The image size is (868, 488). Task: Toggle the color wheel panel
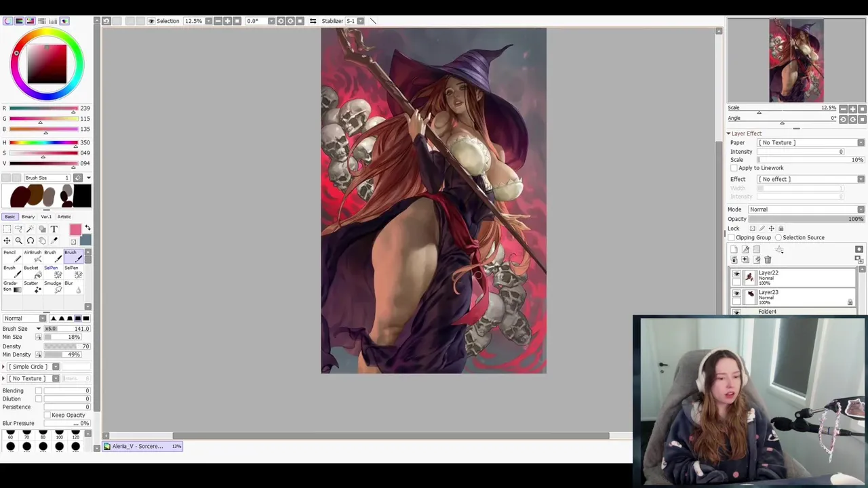[8, 21]
